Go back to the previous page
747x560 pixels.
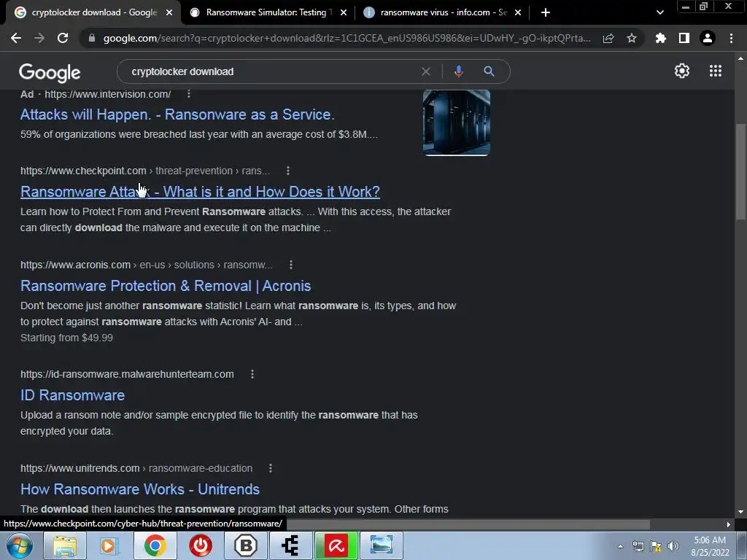coord(16,38)
